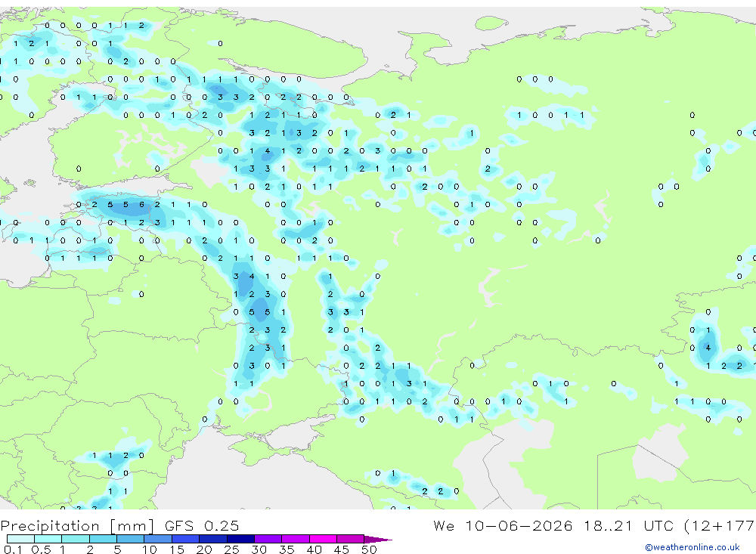Click the 25–30 mm dark navy legend box
Screen dimensions: 756x554
[240, 539]
